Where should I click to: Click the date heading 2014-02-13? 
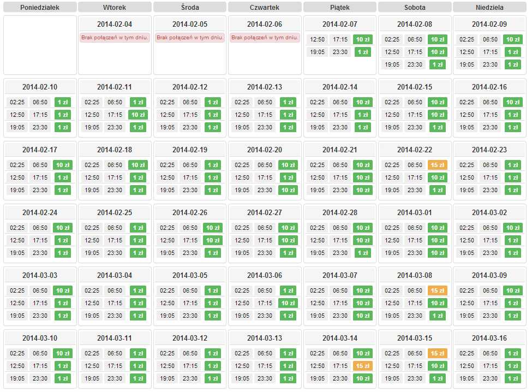[265, 87]
